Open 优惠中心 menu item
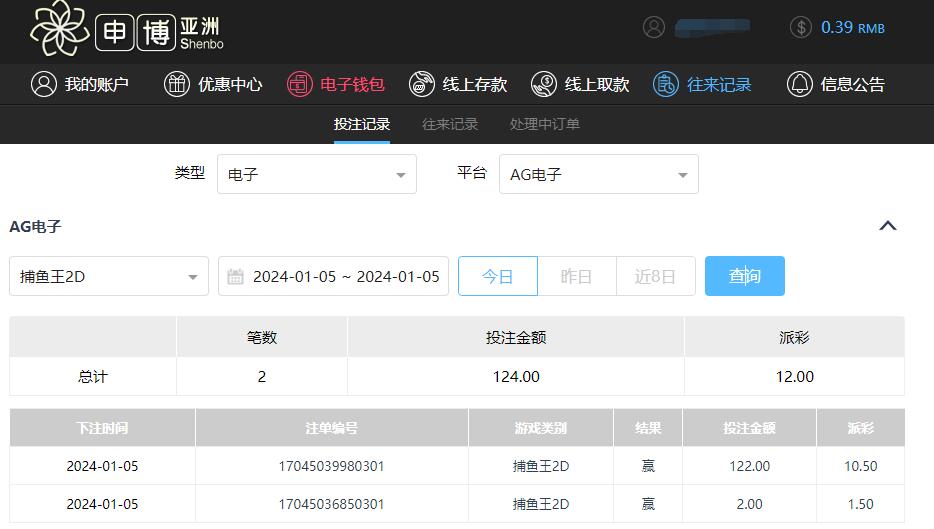 pyautogui.click(x=213, y=84)
